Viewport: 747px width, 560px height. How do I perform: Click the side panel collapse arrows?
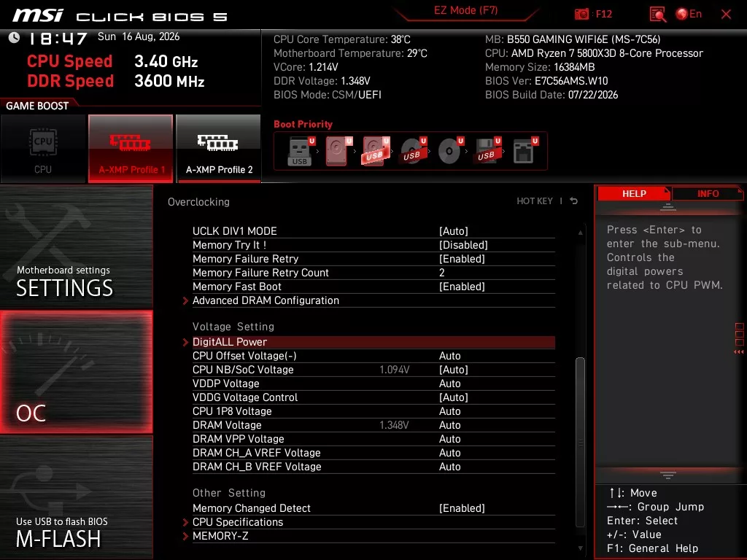(x=739, y=352)
